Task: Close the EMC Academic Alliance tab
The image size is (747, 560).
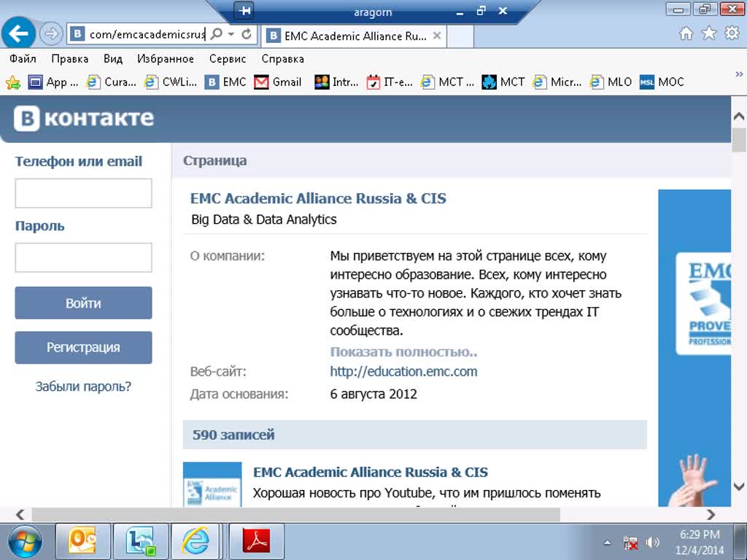Action: pyautogui.click(x=436, y=36)
